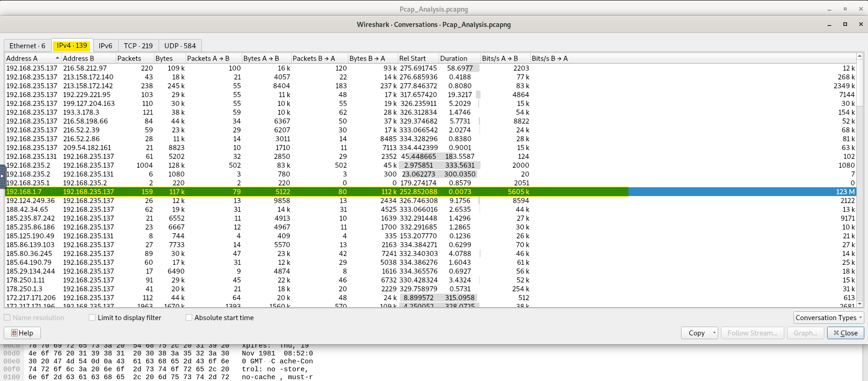Viewport: 868px width, 381px height.
Task: Expand the side panel handle on left edge
Action: (x=2, y=176)
